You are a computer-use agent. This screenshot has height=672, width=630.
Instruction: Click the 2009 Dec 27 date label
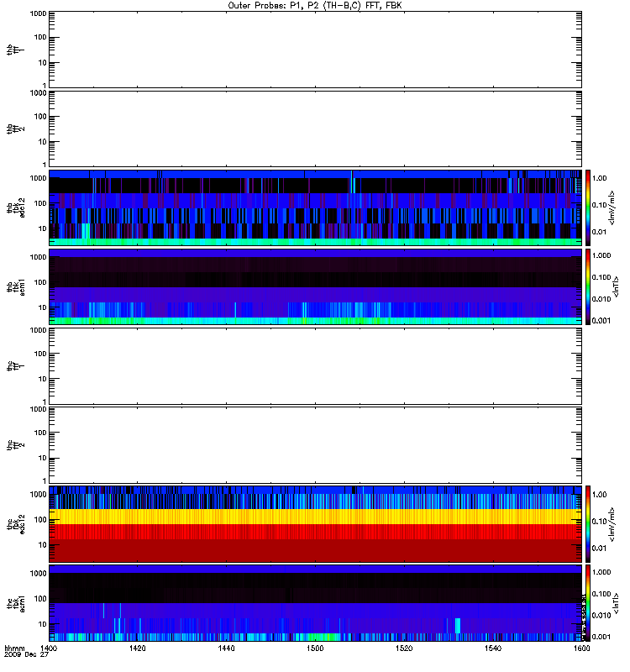point(26,655)
